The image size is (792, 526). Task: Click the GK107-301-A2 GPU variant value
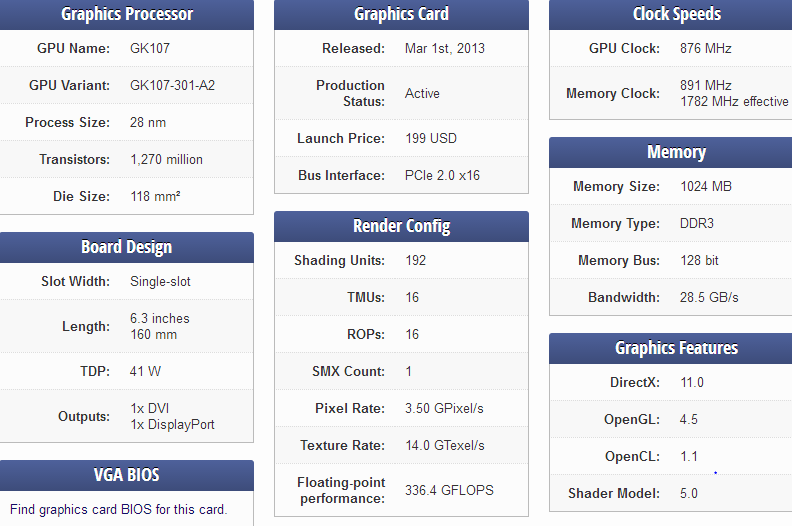coord(173,85)
